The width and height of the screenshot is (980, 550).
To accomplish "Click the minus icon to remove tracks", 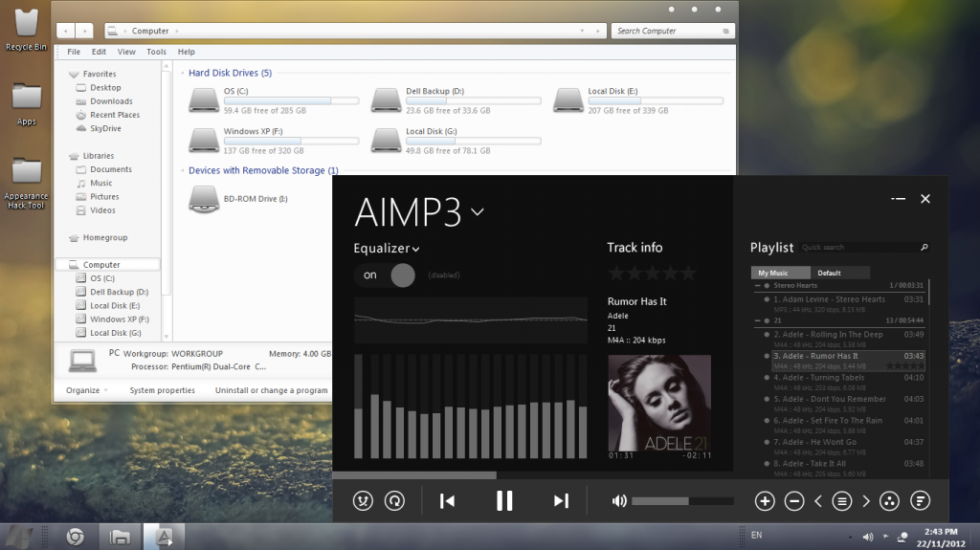I will (794, 500).
